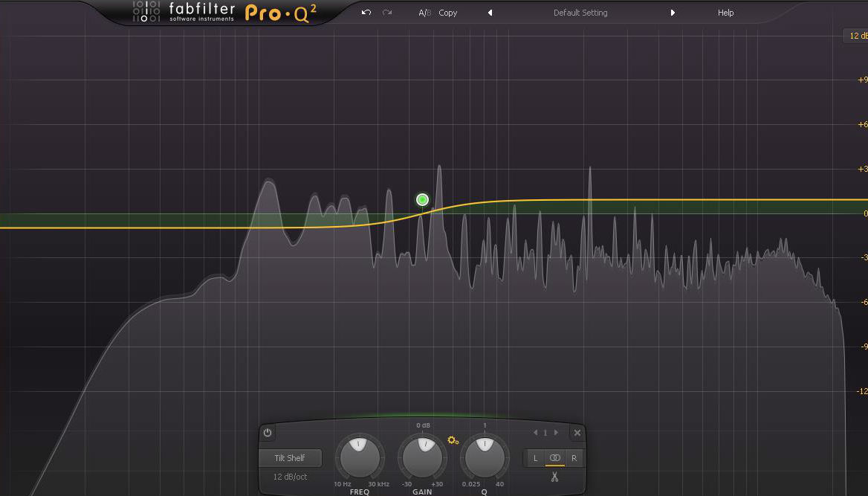
Task: Click the 0 dB gain value label
Action: (x=423, y=425)
